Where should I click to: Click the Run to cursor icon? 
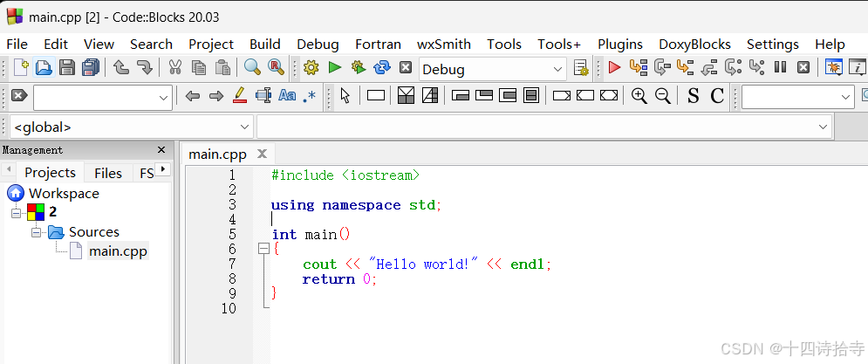(639, 67)
